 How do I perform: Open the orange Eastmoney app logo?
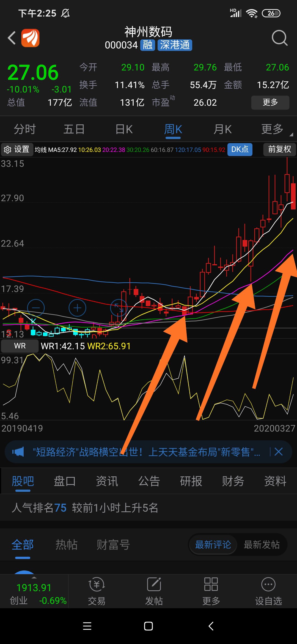31,38
